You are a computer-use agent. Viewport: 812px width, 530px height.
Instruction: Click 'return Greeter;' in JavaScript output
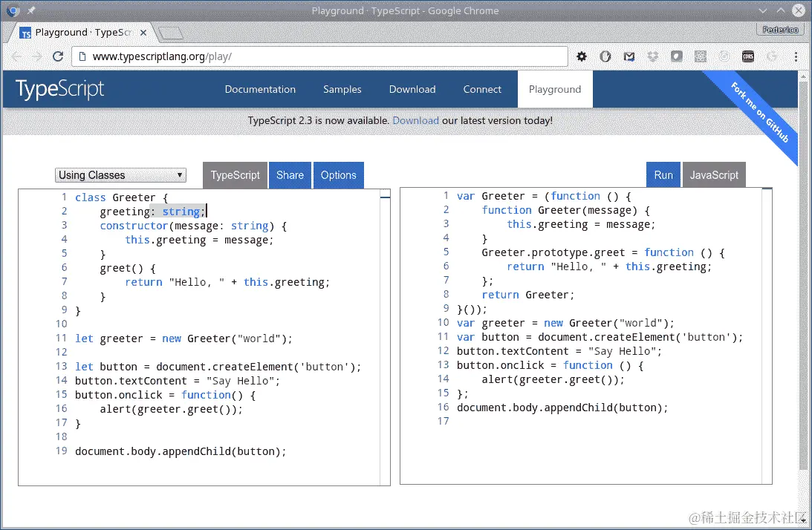click(x=527, y=295)
